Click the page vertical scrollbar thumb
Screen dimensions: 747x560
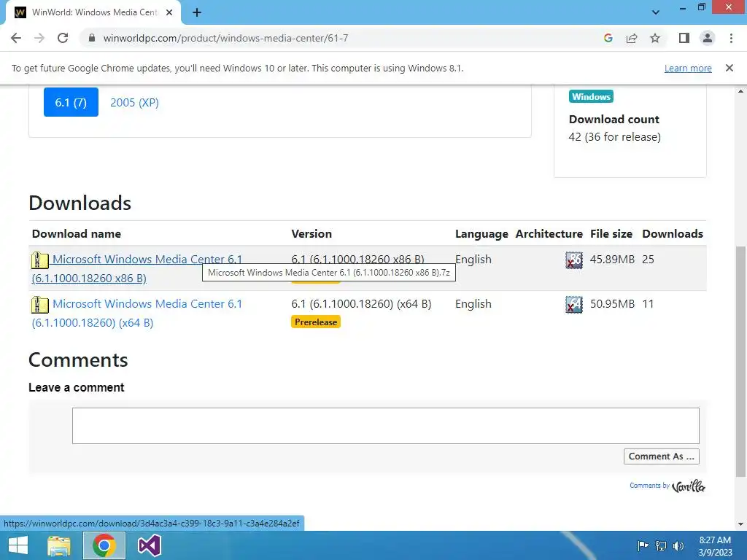coord(740,362)
